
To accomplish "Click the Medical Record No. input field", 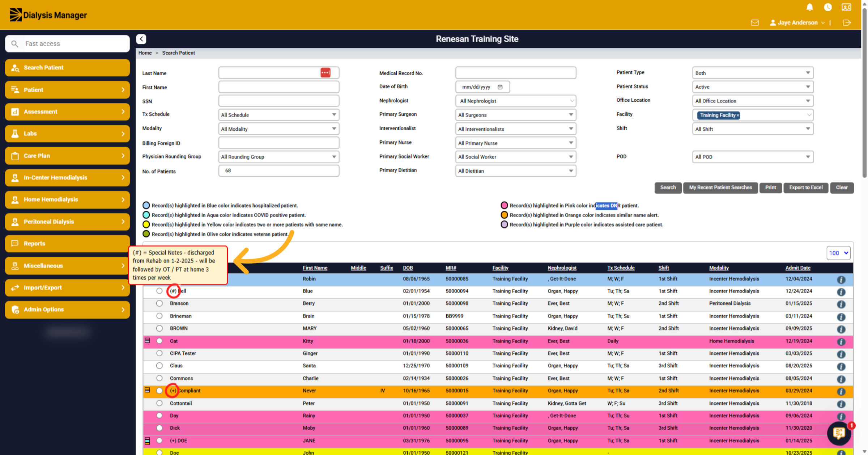I will click(x=515, y=73).
